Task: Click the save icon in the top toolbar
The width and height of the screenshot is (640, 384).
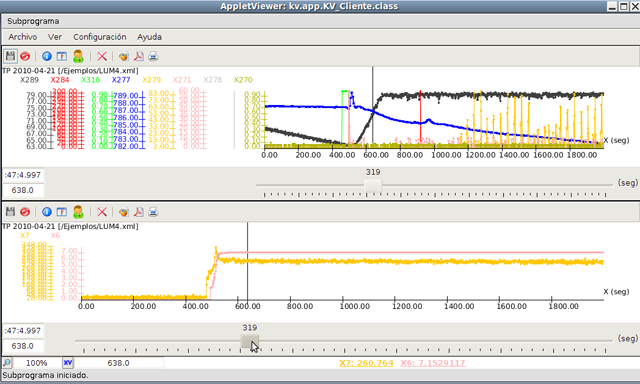Action: click(x=10, y=56)
